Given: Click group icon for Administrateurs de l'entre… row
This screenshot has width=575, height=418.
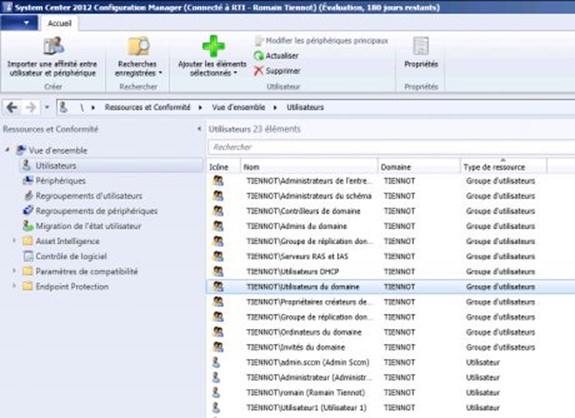Looking at the screenshot, I should 218,181.
